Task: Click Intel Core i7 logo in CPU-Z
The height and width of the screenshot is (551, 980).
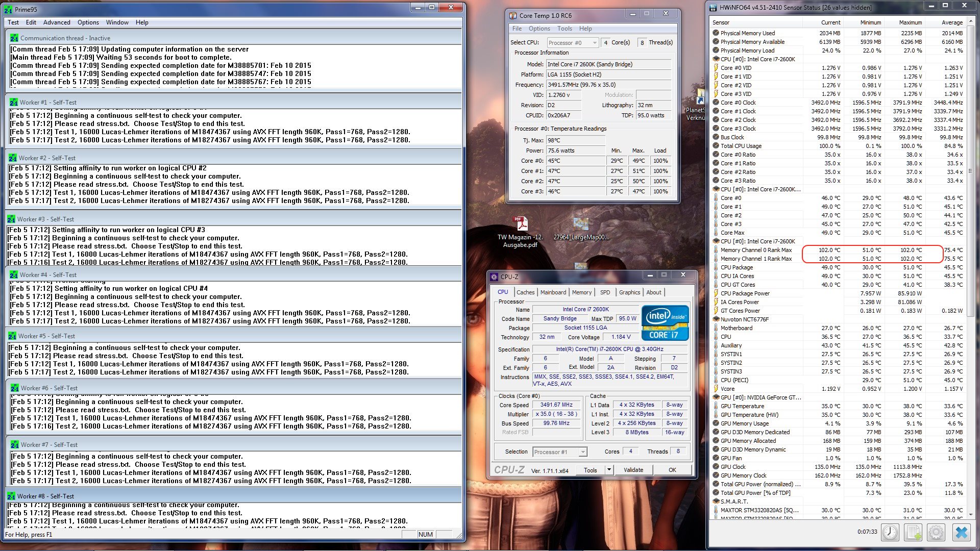Action: [665, 322]
